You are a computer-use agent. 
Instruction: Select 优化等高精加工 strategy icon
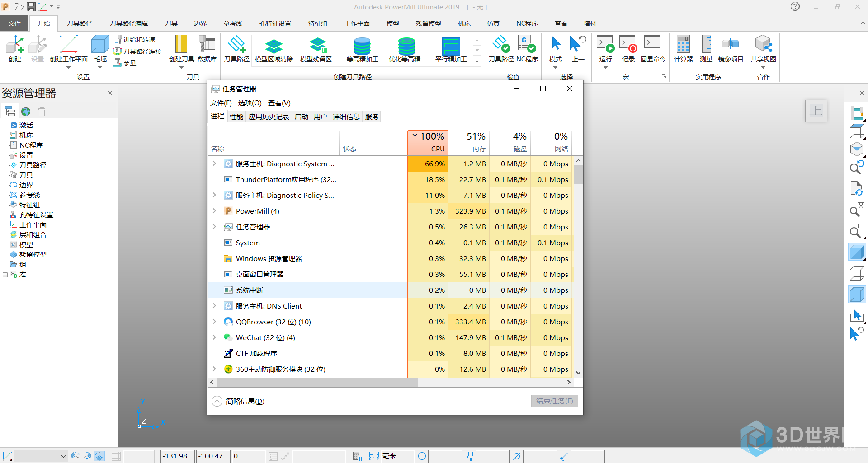(x=406, y=50)
